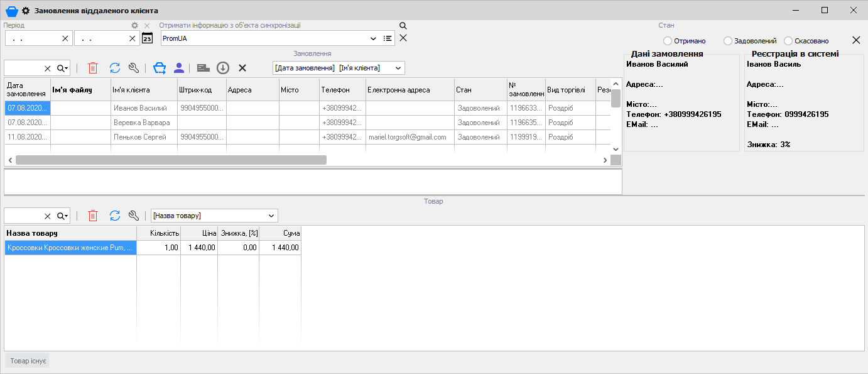This screenshot has height=374, width=868.
Task: Select the 'Скасовано' state radio button
Action: (x=788, y=41)
